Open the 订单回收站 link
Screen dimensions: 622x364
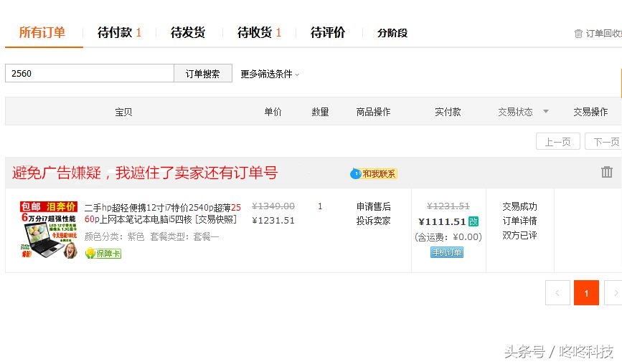coord(598,34)
